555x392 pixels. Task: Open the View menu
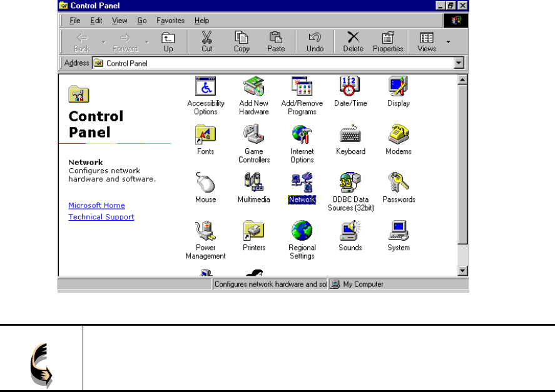tap(120, 21)
